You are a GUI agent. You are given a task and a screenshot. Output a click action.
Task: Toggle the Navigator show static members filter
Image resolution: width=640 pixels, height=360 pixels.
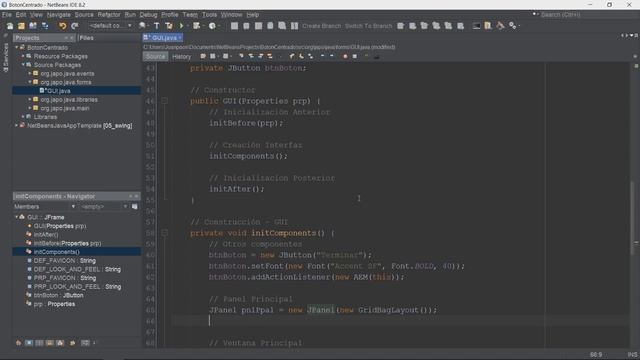40,343
